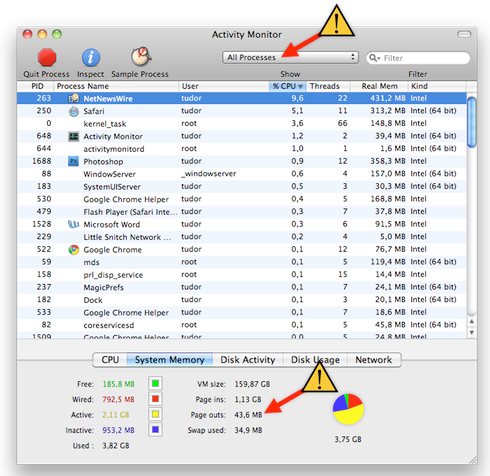Click the Process Name column header
Screen dimensions: 490x476
coord(116,86)
